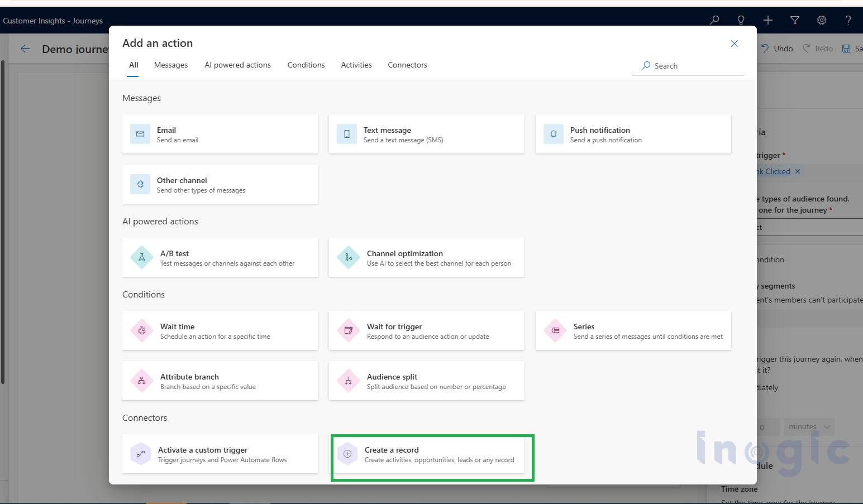The image size is (863, 504).
Task: Click the Email envelope icon
Action: pos(140,134)
